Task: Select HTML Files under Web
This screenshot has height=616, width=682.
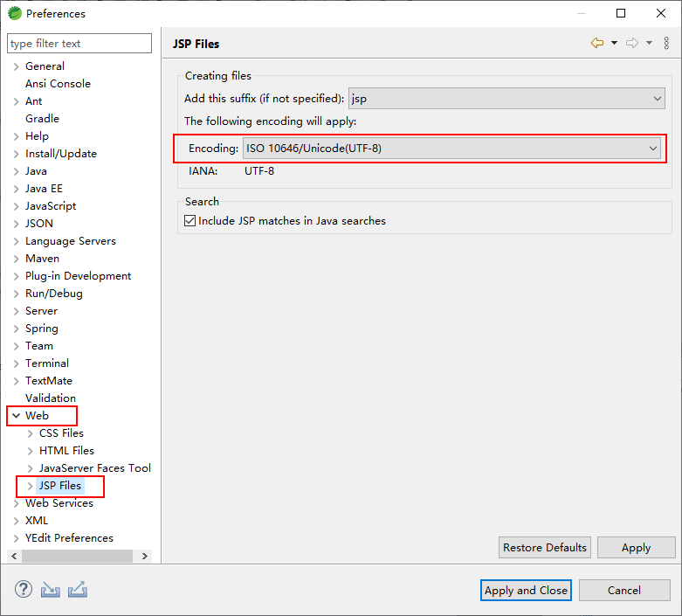Action: 66,451
